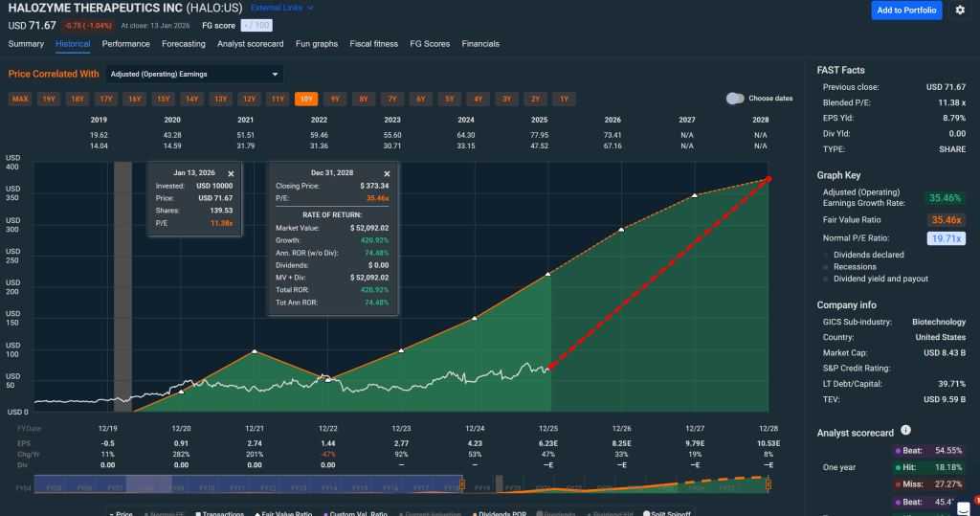This screenshot has width=980, height=516.
Task: Open the FG Scores tab
Action: pyautogui.click(x=430, y=44)
